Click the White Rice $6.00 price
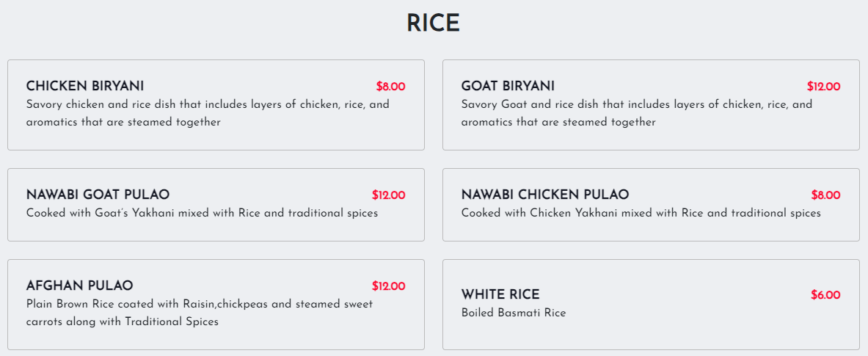Image resolution: width=868 pixels, height=356 pixels. pyautogui.click(x=825, y=295)
